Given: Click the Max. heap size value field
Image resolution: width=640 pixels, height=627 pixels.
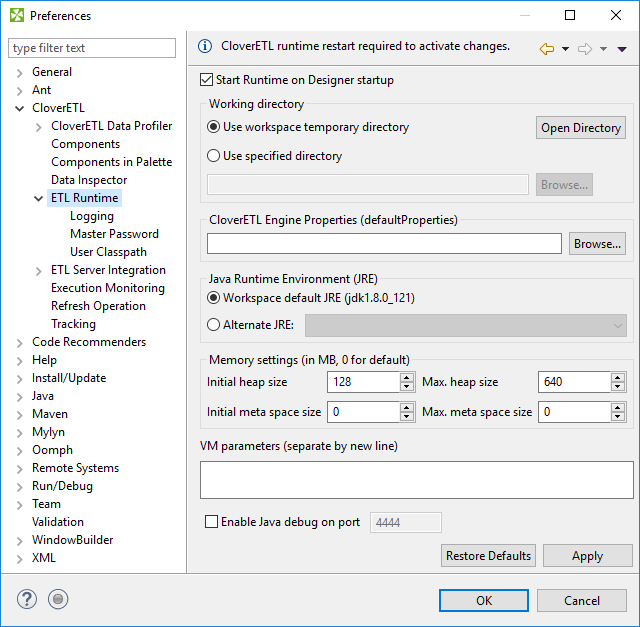Looking at the screenshot, I should pyautogui.click(x=574, y=382).
